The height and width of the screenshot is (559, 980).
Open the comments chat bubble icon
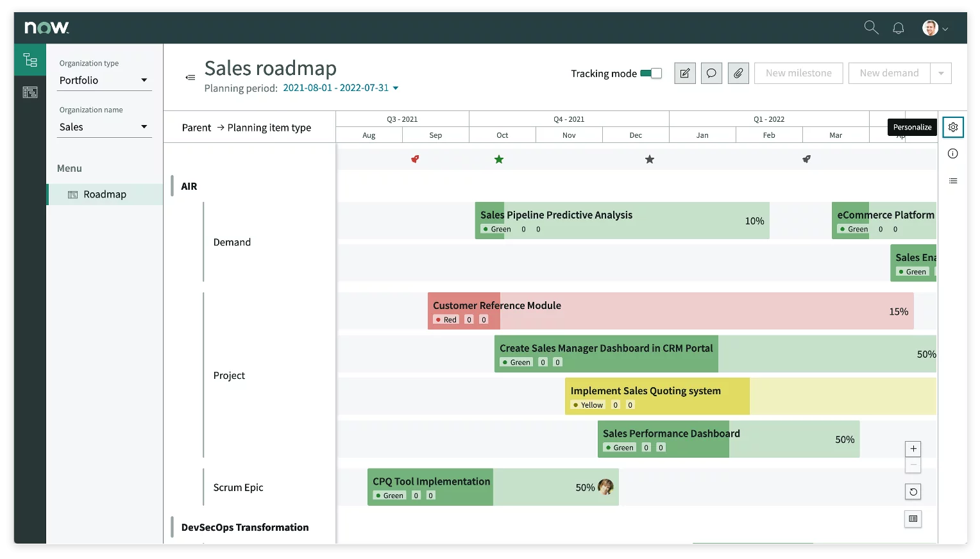[711, 73]
